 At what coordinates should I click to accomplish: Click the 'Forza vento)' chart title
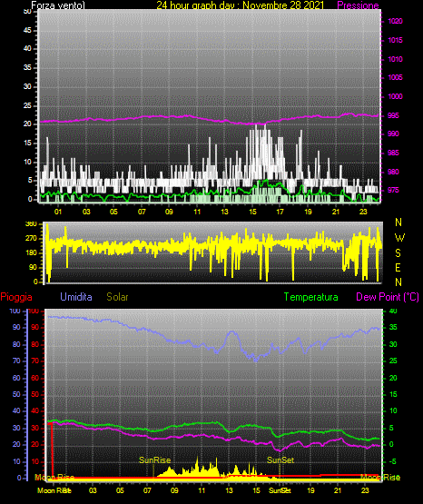58,5
